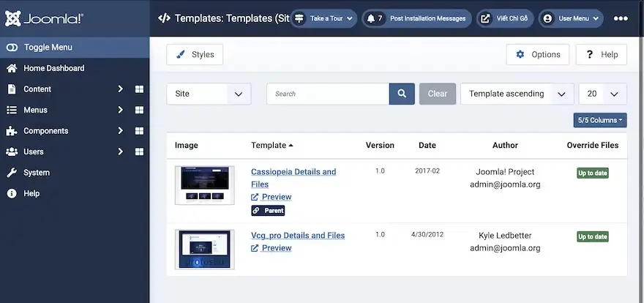Open the Site client dropdown

pos(209,94)
